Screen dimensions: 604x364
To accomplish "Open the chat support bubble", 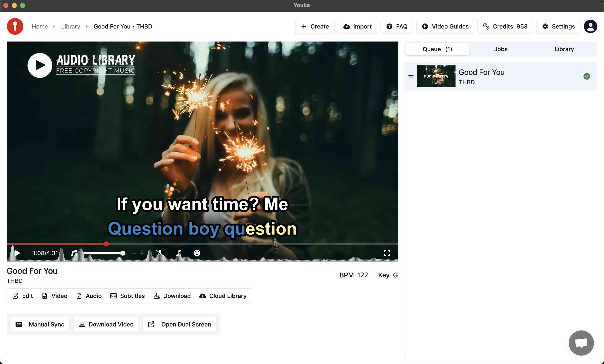I will click(581, 343).
